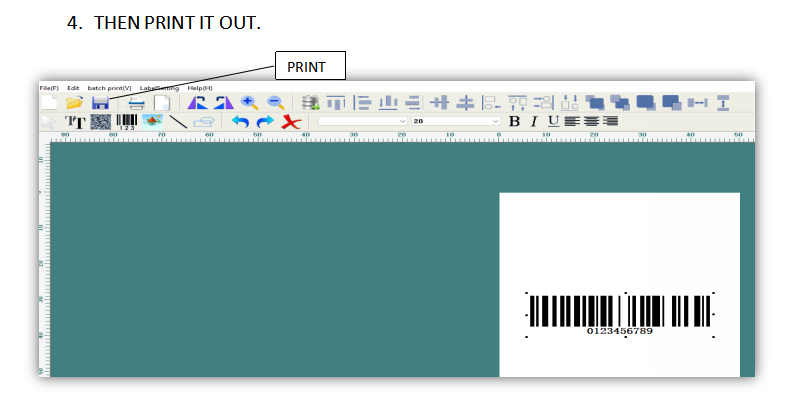797x401 pixels.
Task: Select the shape drawing tool
Action: [204, 122]
